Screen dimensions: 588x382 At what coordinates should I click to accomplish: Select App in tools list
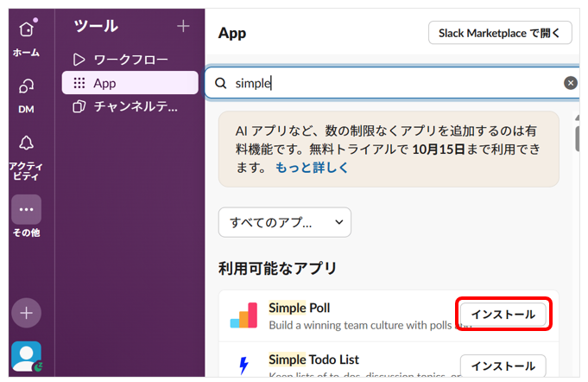pos(130,83)
